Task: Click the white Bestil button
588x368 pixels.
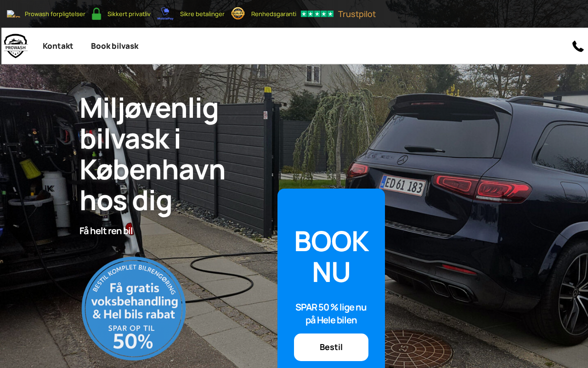Action: coord(331,347)
